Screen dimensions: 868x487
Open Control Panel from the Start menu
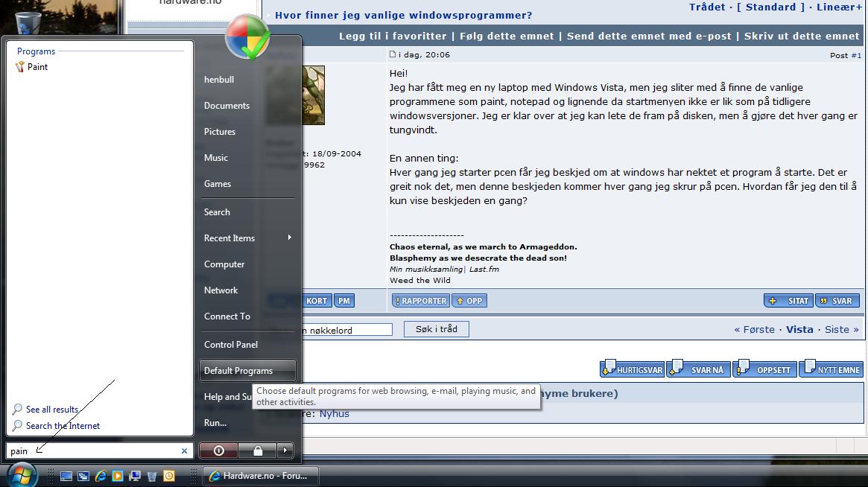click(231, 344)
